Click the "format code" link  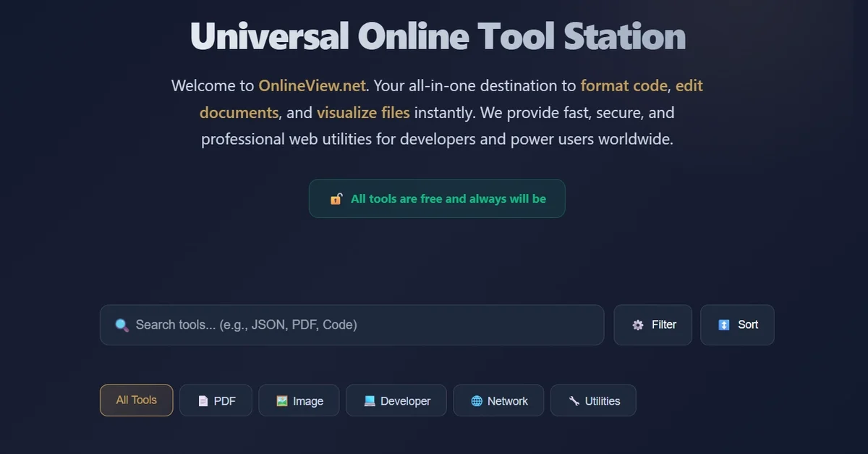(x=624, y=85)
